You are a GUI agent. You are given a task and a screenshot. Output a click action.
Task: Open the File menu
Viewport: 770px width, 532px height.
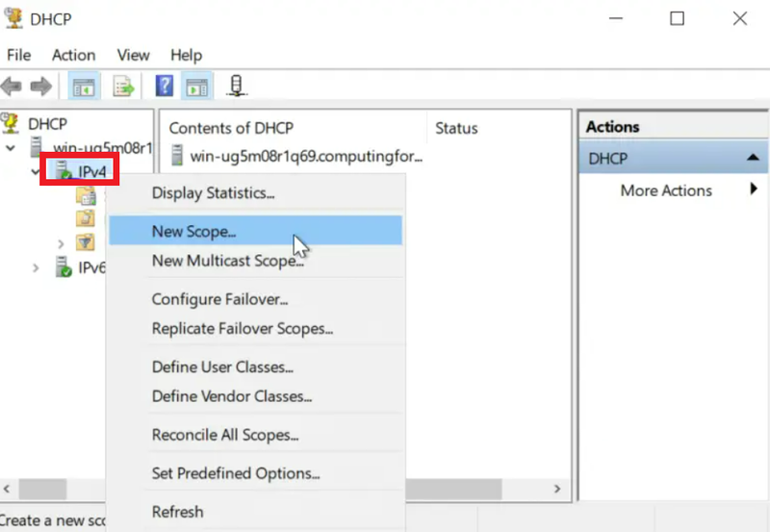coord(18,55)
